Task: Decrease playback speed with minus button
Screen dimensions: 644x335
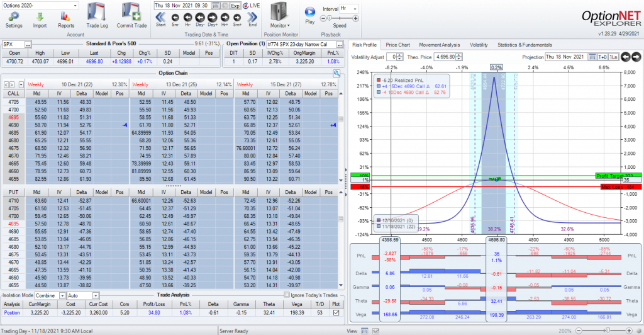Action: pos(323,18)
